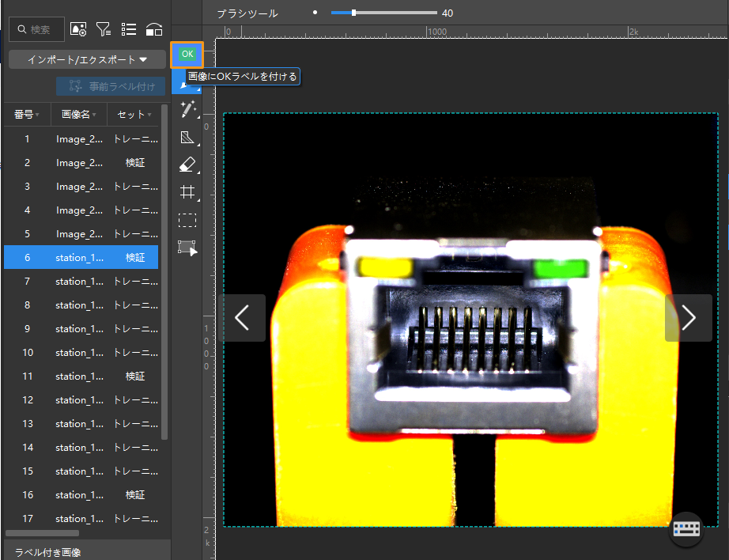Select image row number 2
729x560 pixels.
(81, 163)
